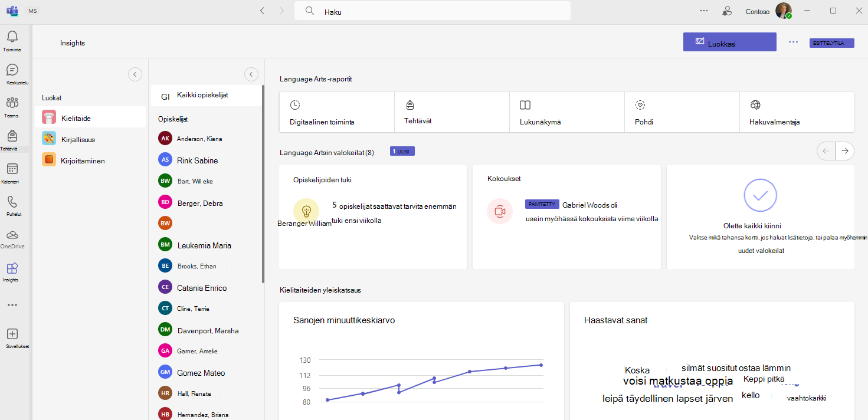Open more options ellipsis beside Luokkasi
This screenshot has width=868, height=420.
click(793, 42)
